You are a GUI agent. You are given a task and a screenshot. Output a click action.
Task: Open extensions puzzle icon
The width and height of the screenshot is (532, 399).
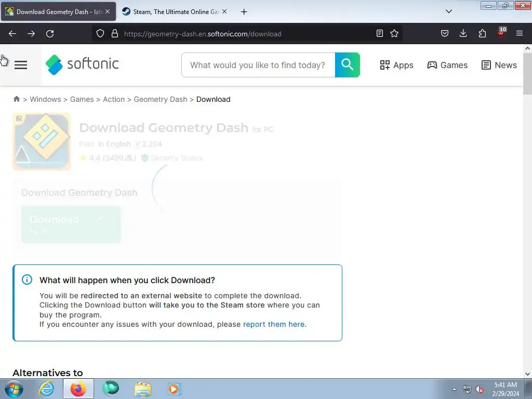[x=482, y=33]
